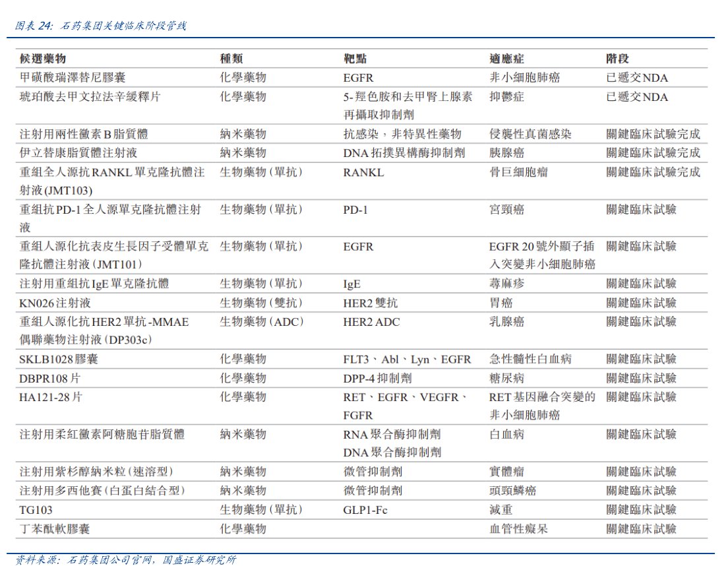Select the JMT101 drug name cell
The height and width of the screenshot is (566, 728).
(x=113, y=255)
